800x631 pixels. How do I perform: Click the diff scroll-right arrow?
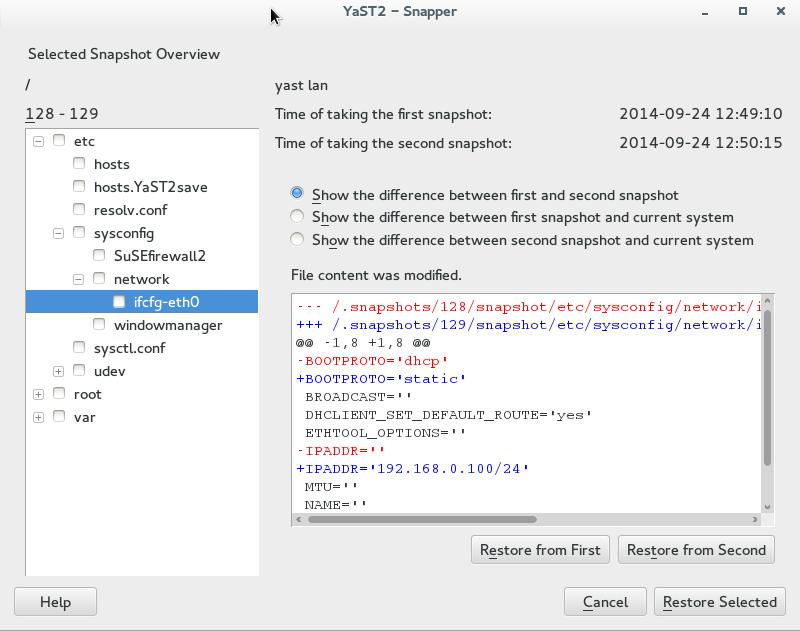tap(755, 519)
